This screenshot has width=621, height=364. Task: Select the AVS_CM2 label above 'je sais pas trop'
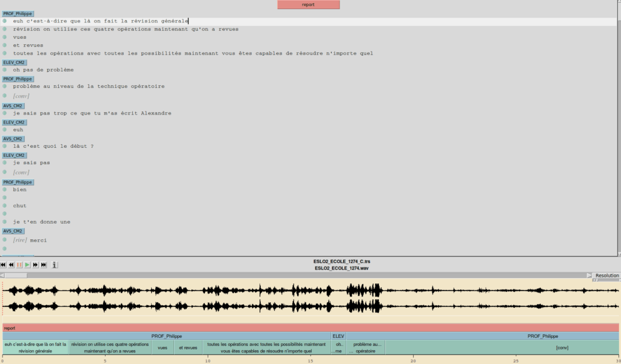click(x=13, y=105)
